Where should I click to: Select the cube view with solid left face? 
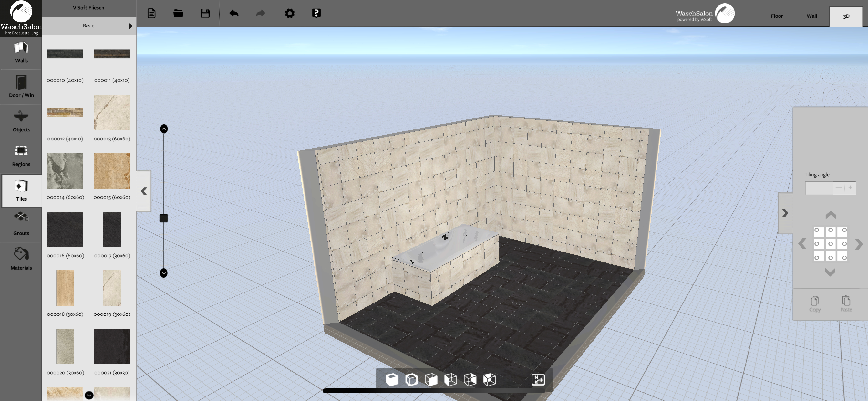(x=450, y=380)
